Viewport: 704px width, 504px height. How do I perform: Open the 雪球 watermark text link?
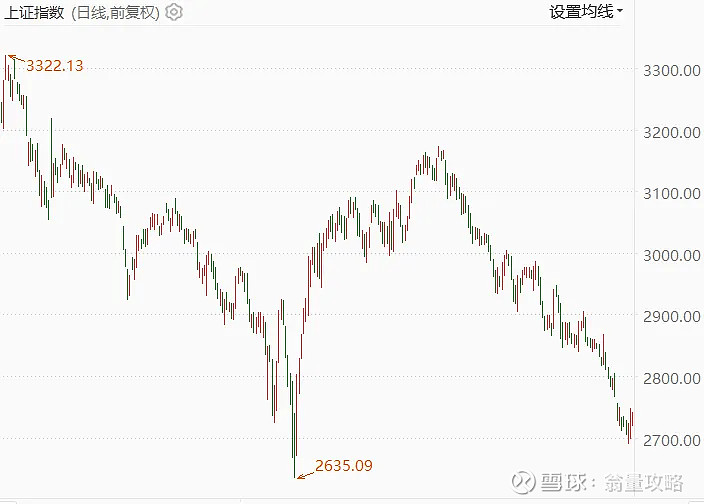pos(563,483)
